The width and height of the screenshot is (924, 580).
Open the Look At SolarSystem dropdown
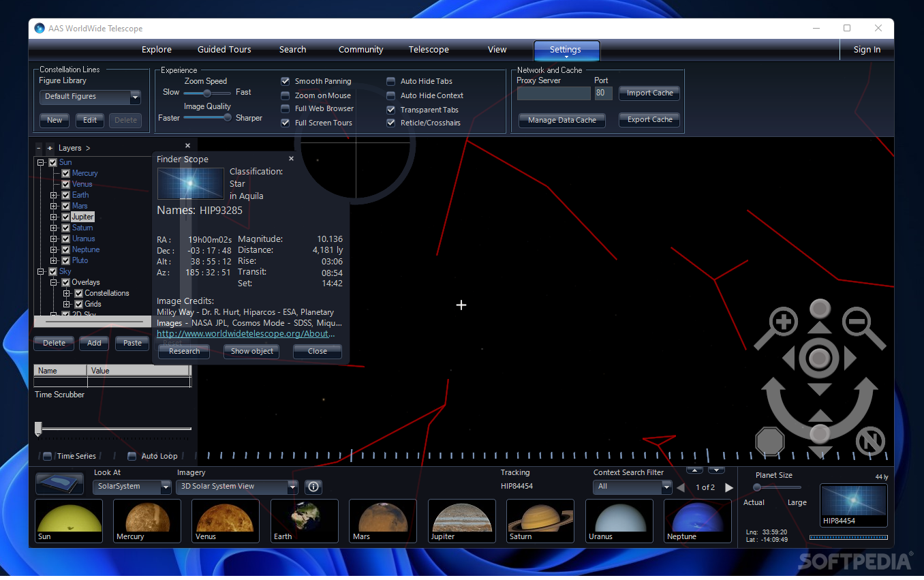point(132,487)
